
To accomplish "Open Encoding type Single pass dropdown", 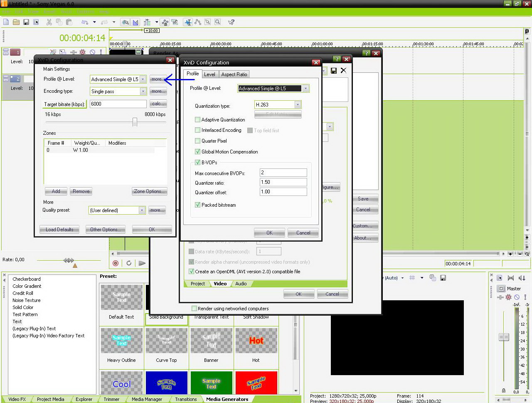I will (x=143, y=91).
